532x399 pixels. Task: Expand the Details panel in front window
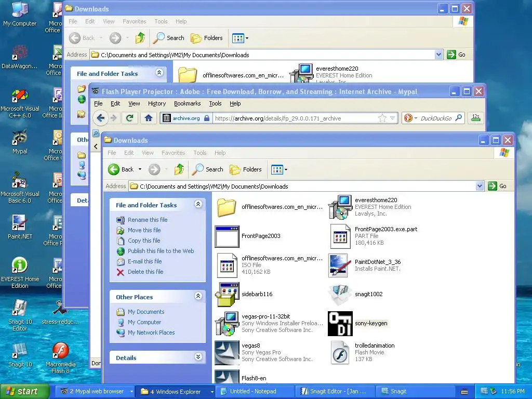coord(198,356)
